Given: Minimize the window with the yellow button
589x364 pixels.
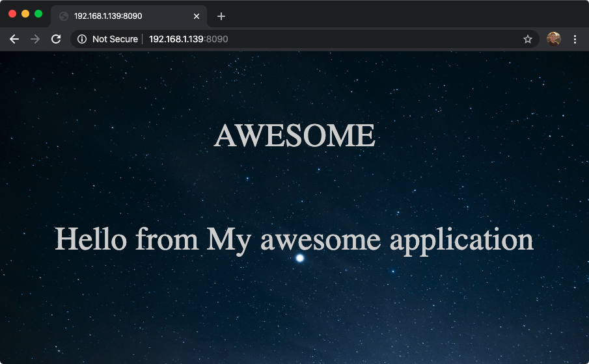Looking at the screenshot, I should 25,14.
